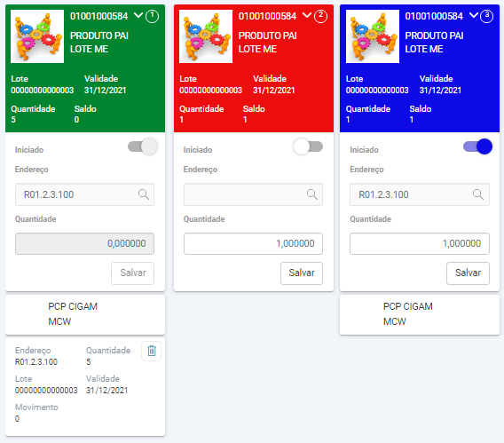Click the Movimento value in the movement record
This screenshot has height=443, width=504.
tap(17, 418)
